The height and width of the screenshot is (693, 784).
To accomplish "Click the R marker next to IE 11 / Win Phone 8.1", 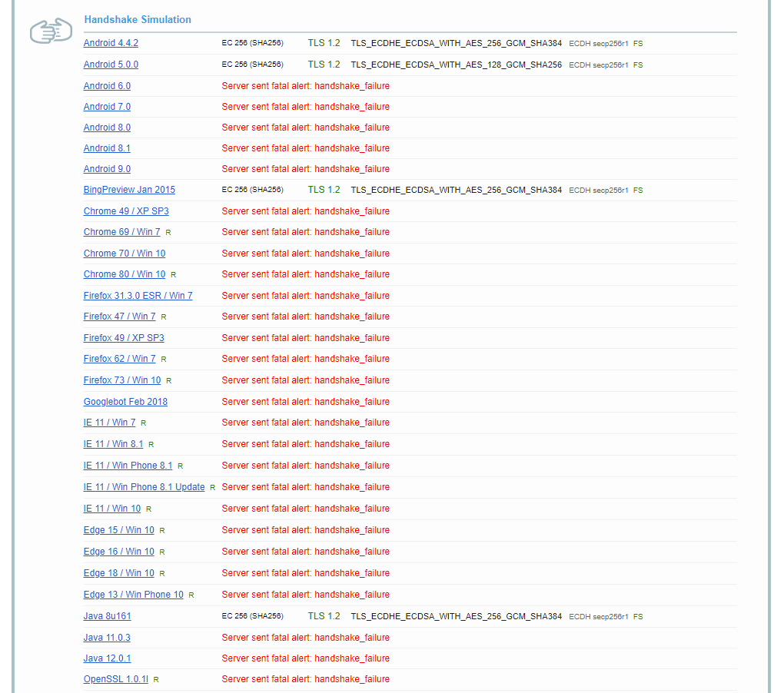I will (180, 466).
